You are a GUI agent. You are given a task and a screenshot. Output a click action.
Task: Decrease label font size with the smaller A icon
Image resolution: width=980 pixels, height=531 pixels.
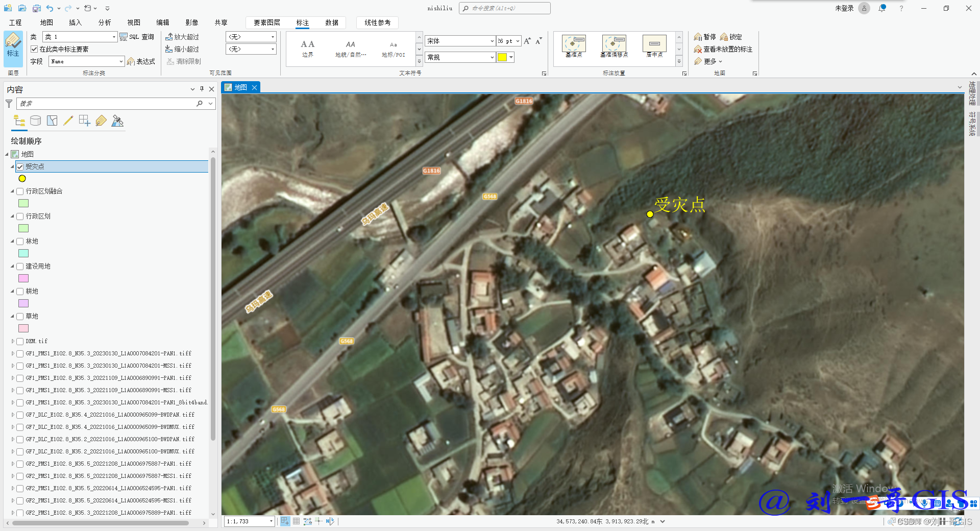[x=538, y=41]
